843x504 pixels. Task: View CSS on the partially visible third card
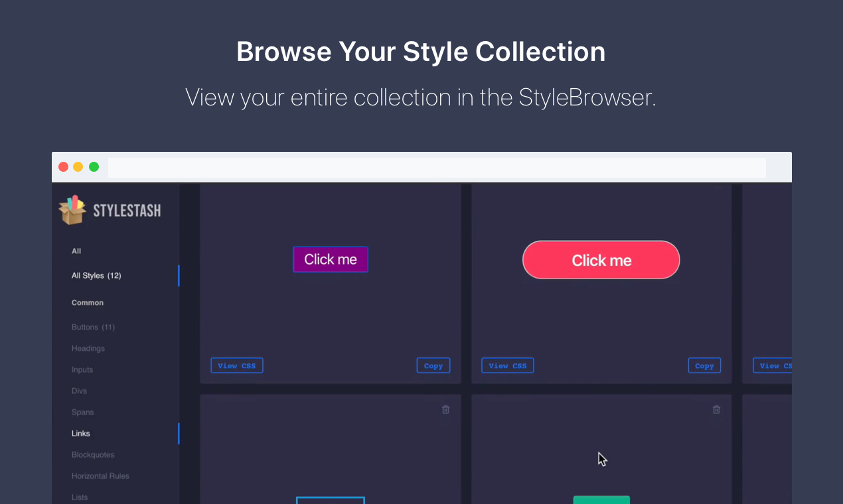[773, 365]
